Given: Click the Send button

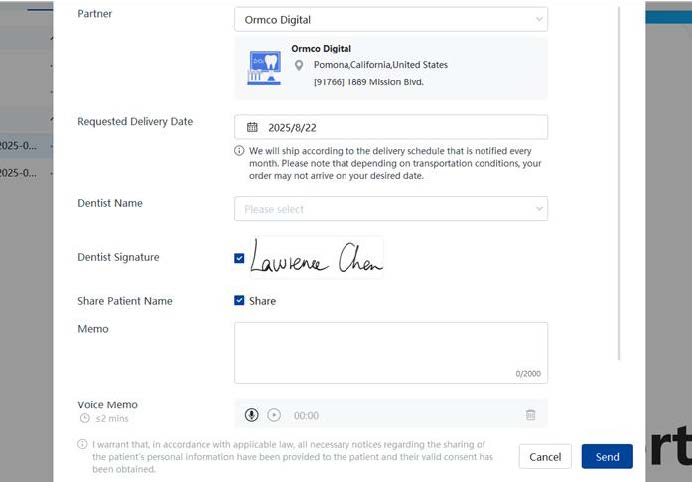Looking at the screenshot, I should pos(607,457).
